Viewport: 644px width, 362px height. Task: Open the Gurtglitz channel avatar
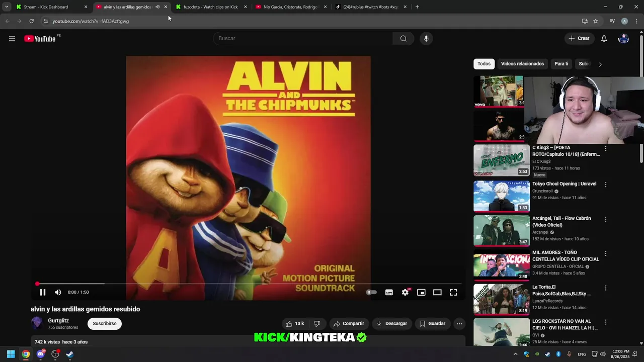pyautogui.click(x=37, y=323)
